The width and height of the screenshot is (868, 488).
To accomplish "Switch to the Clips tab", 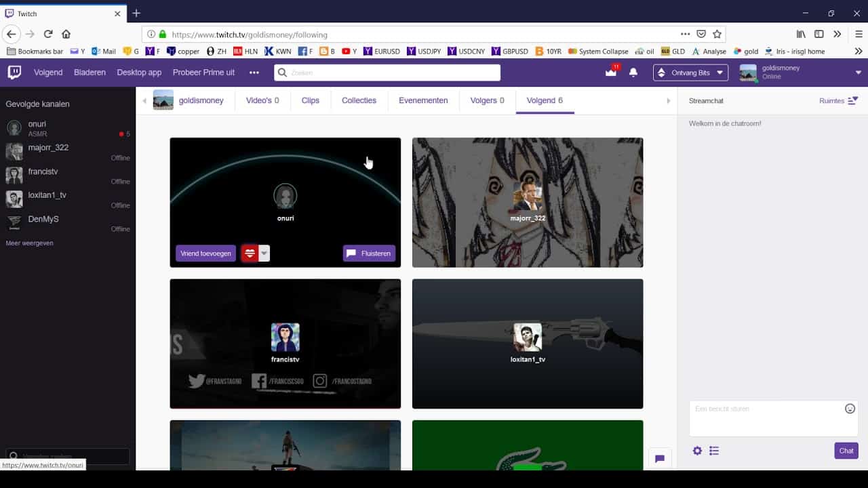I will [311, 100].
